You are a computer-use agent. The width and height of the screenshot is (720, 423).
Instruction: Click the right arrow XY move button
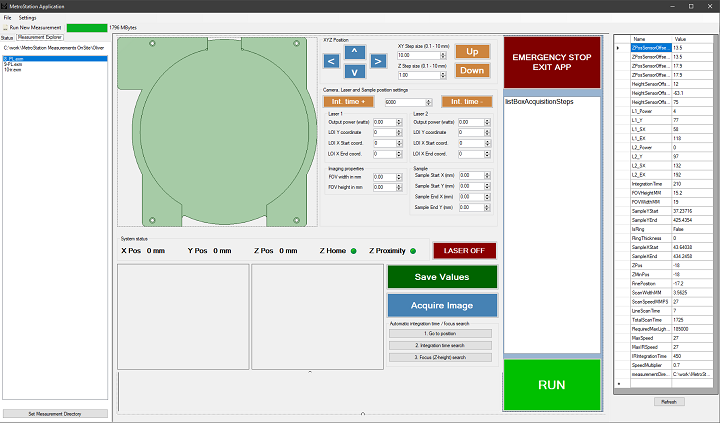tap(377, 61)
